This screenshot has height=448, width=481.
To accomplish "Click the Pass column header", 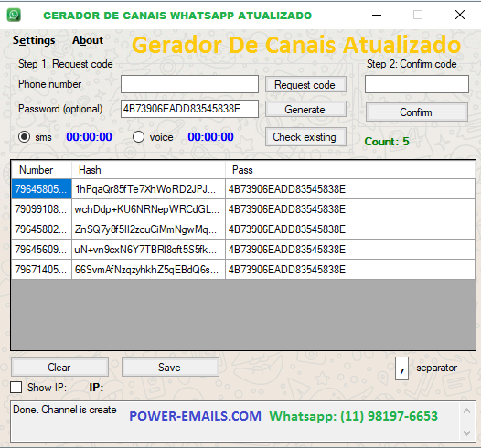I will click(350, 170).
